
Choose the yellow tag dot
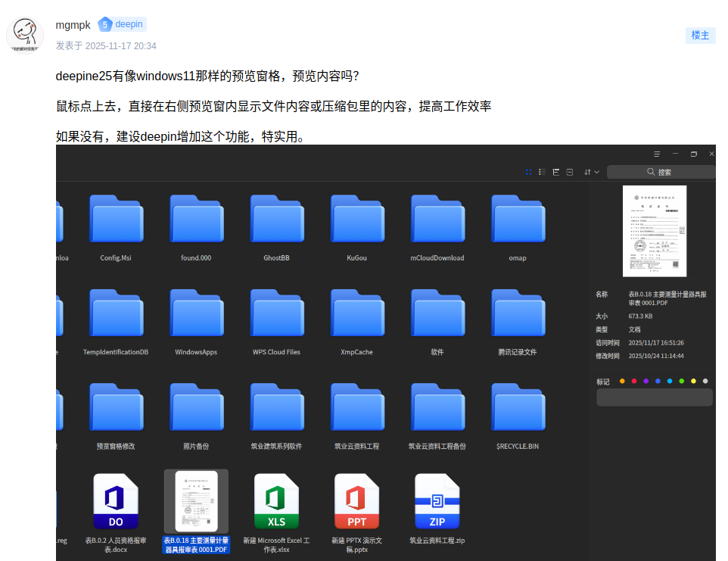(694, 382)
